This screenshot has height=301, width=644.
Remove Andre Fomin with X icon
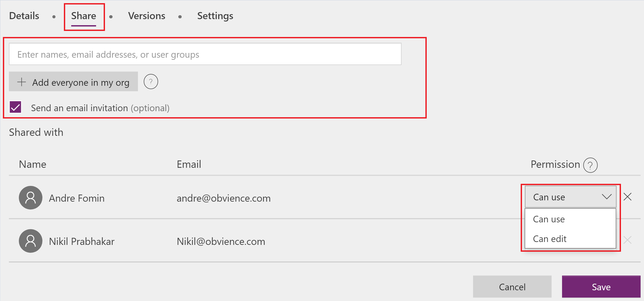click(628, 197)
